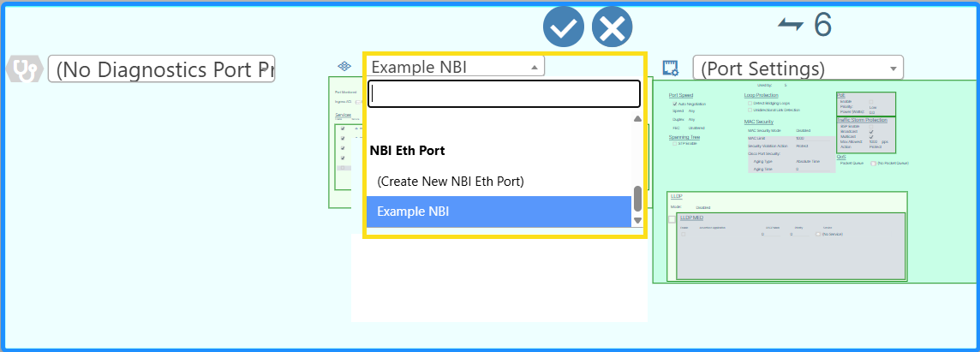
Task: Enable Detect Bridging Loops checkbox
Action: (749, 103)
